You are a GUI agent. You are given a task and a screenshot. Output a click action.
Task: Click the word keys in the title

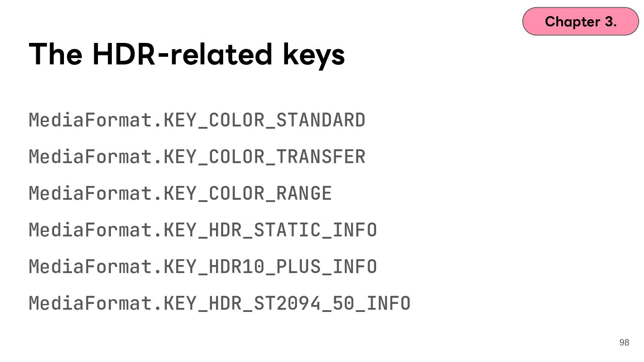(314, 55)
